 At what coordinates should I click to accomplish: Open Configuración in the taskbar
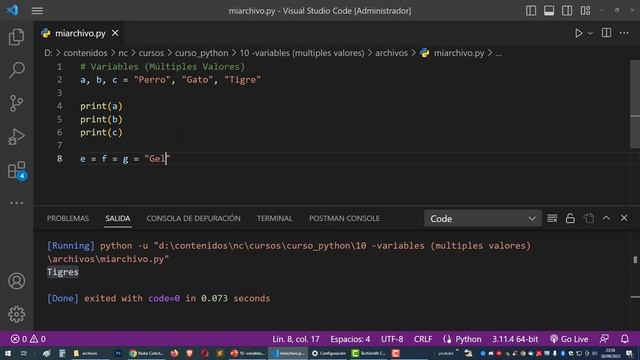329,353
